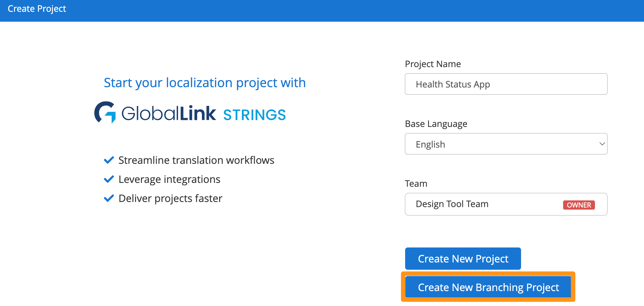Click the checkmark beside Leverage integrations

point(109,179)
